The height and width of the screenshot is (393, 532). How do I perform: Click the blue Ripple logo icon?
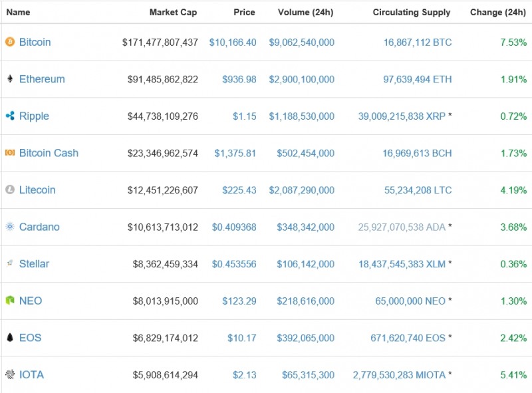[9, 116]
